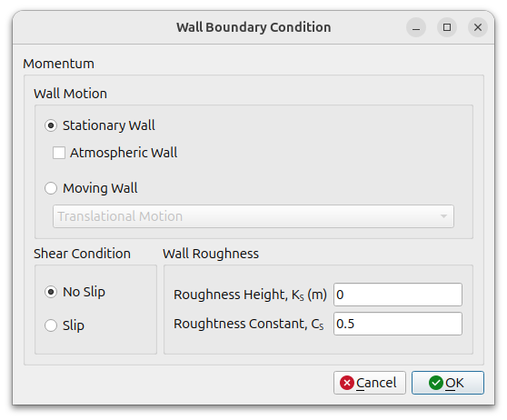Close the dialog using the title bar X

(478, 27)
